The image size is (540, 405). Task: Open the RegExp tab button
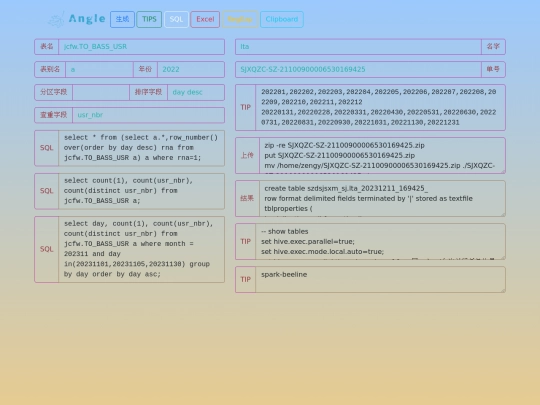240,19
